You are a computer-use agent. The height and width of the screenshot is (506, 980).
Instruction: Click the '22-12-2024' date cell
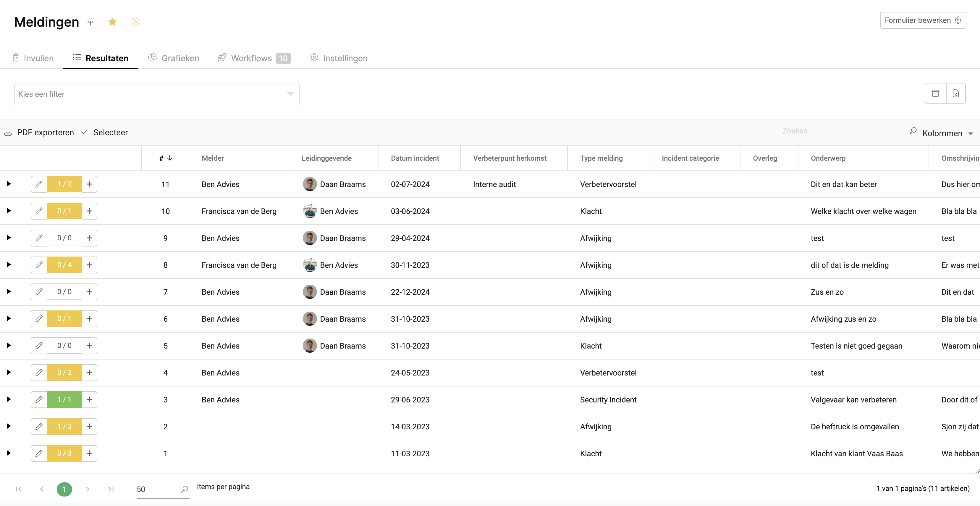(410, 292)
